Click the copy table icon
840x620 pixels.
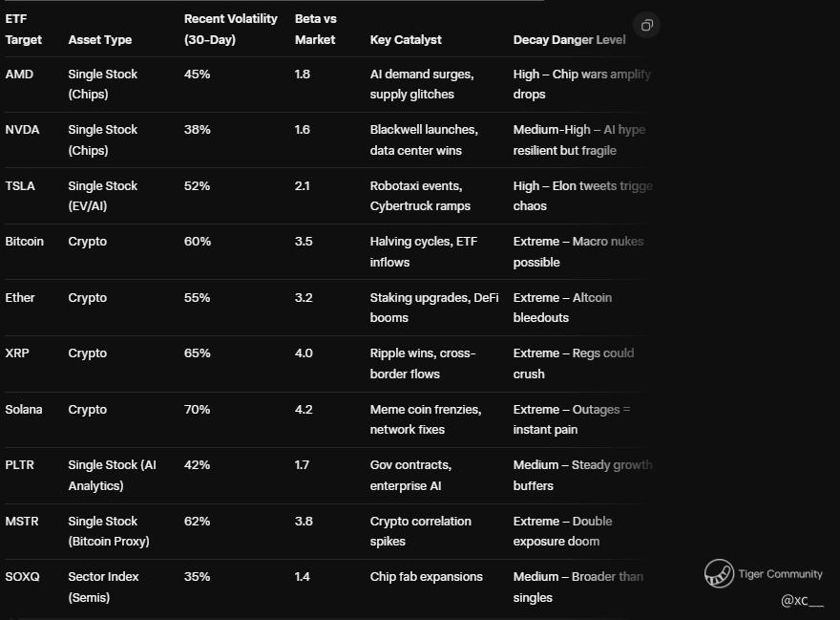point(646,25)
